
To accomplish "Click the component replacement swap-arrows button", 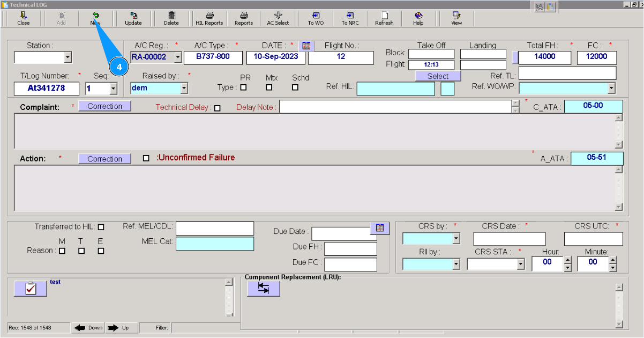I will 264,288.
